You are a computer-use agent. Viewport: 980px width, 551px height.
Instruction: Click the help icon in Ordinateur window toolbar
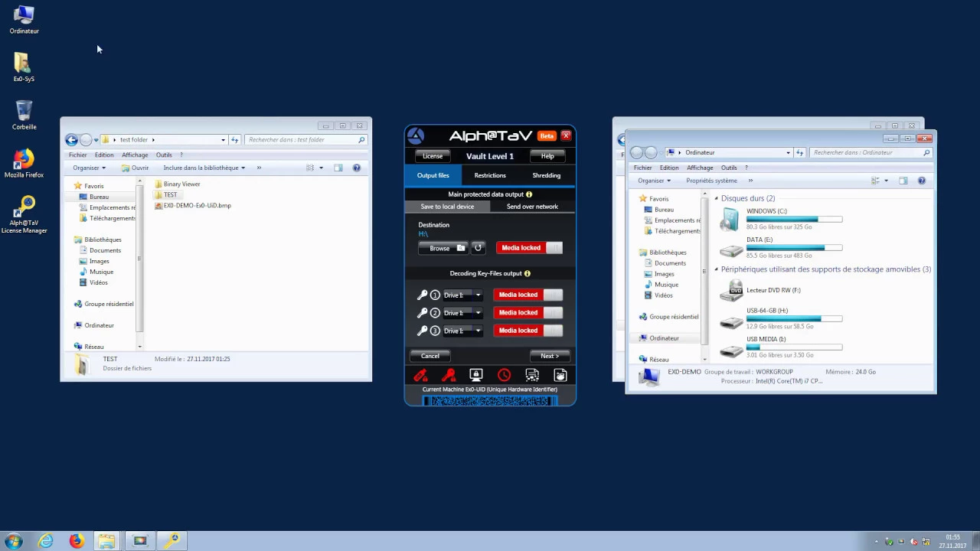pos(922,181)
